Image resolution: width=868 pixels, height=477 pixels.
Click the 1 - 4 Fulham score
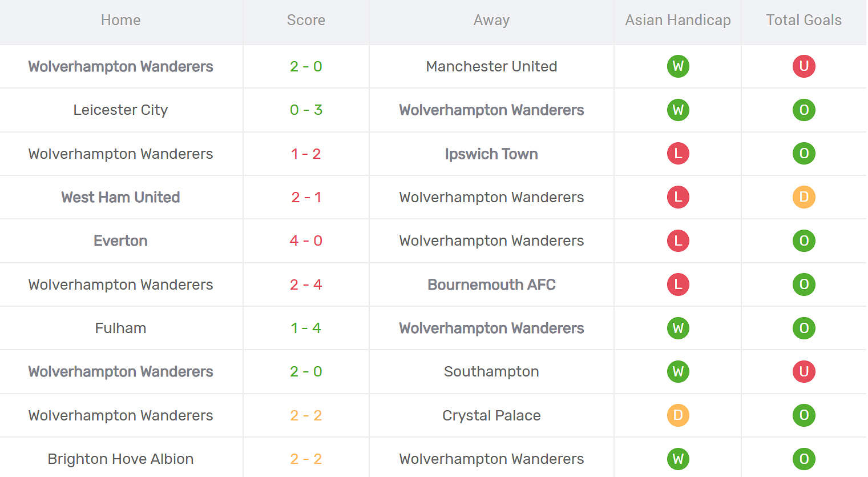(x=306, y=328)
